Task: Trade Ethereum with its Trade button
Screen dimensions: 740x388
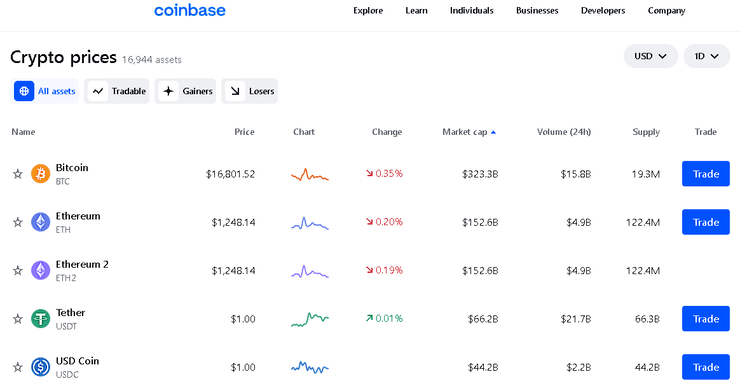Action: pyautogui.click(x=706, y=222)
